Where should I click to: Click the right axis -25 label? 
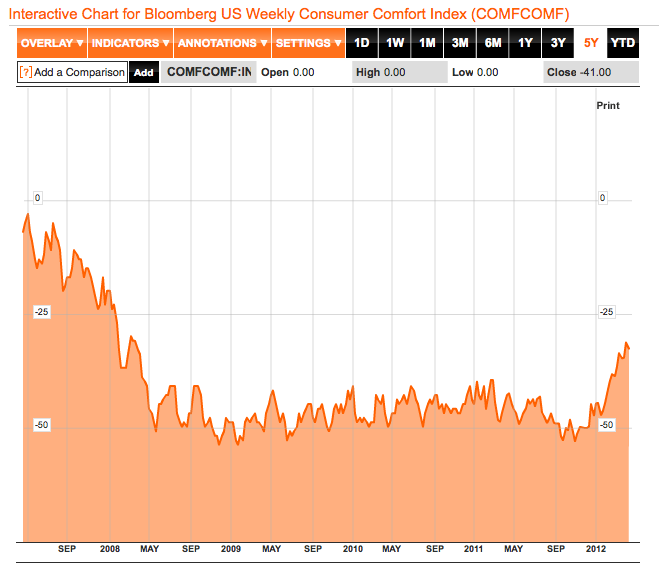606,312
